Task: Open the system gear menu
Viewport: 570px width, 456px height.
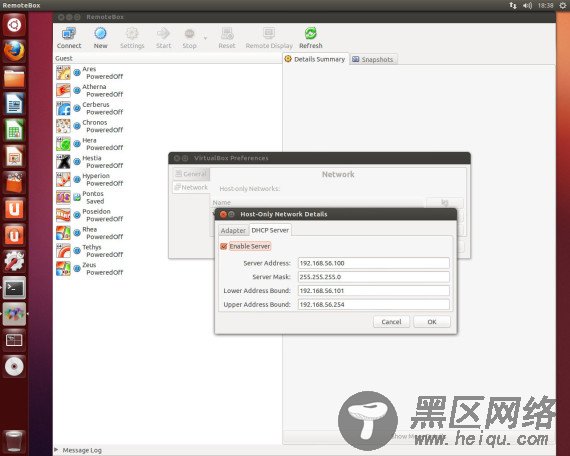Action: coord(563,5)
